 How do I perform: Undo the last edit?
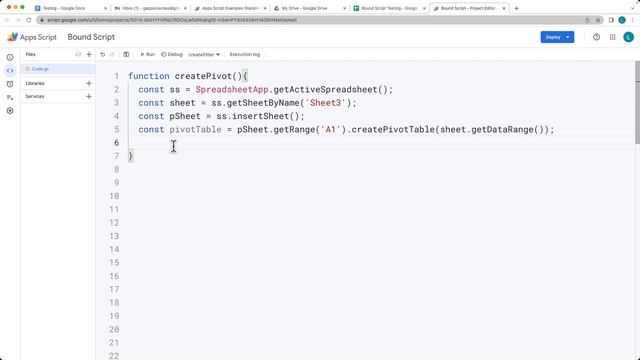(x=102, y=54)
